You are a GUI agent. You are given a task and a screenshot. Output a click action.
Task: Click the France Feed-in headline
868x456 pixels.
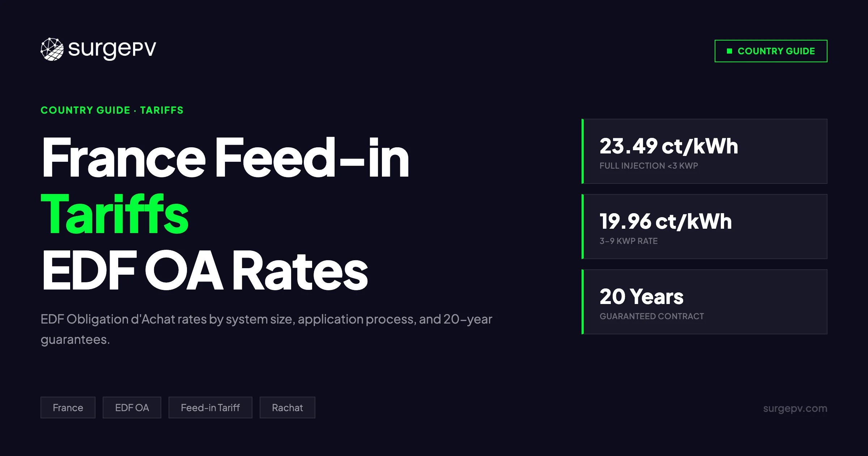point(225,157)
